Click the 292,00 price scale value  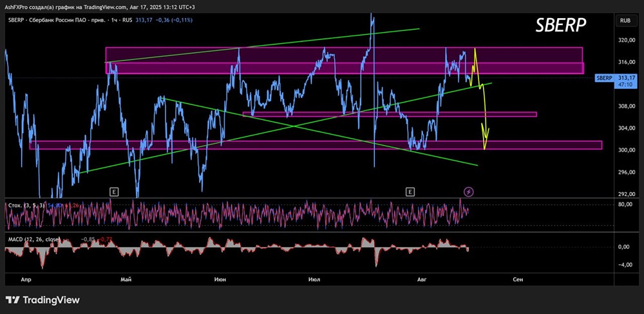click(627, 194)
